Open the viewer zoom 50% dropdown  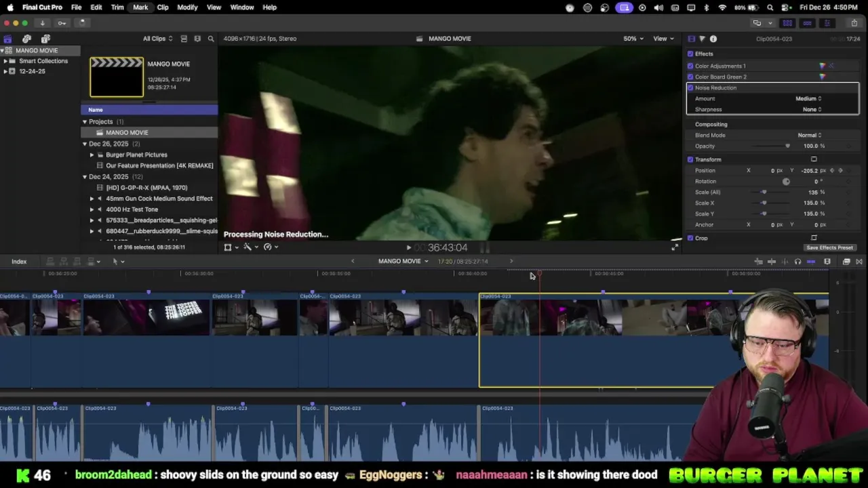tap(633, 39)
